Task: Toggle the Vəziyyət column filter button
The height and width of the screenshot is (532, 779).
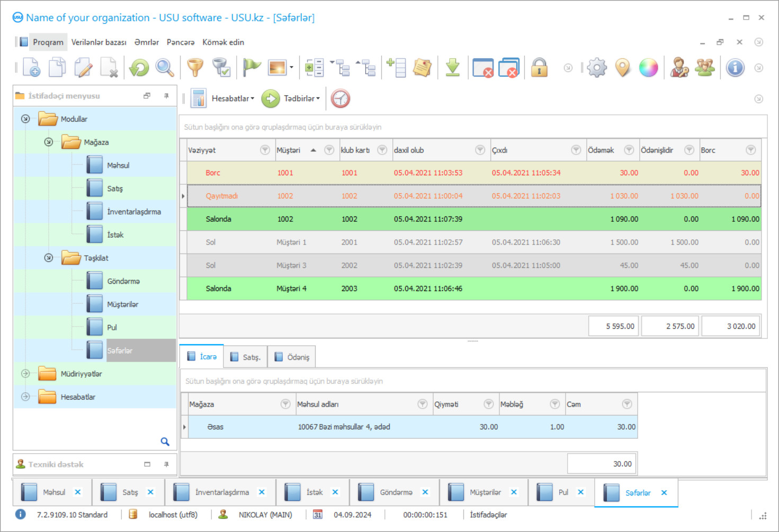Action: coord(265,150)
